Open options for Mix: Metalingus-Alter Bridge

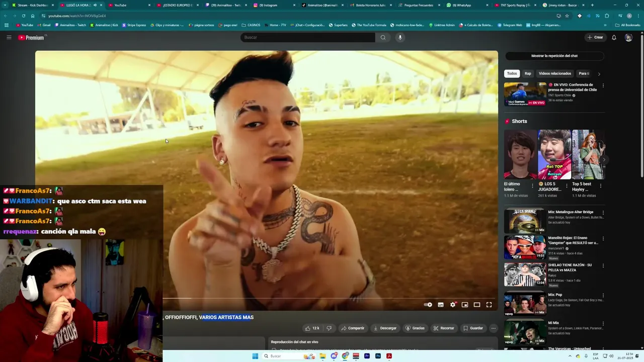point(603,213)
